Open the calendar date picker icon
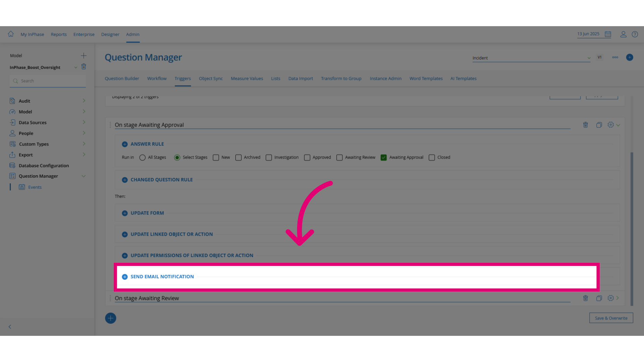The width and height of the screenshot is (644, 362). click(x=608, y=34)
